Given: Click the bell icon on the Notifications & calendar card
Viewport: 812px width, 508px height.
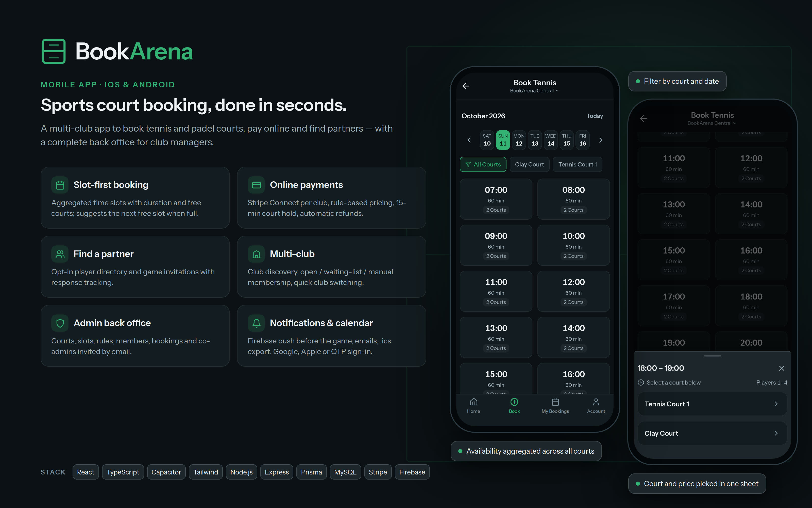Looking at the screenshot, I should pos(256,323).
